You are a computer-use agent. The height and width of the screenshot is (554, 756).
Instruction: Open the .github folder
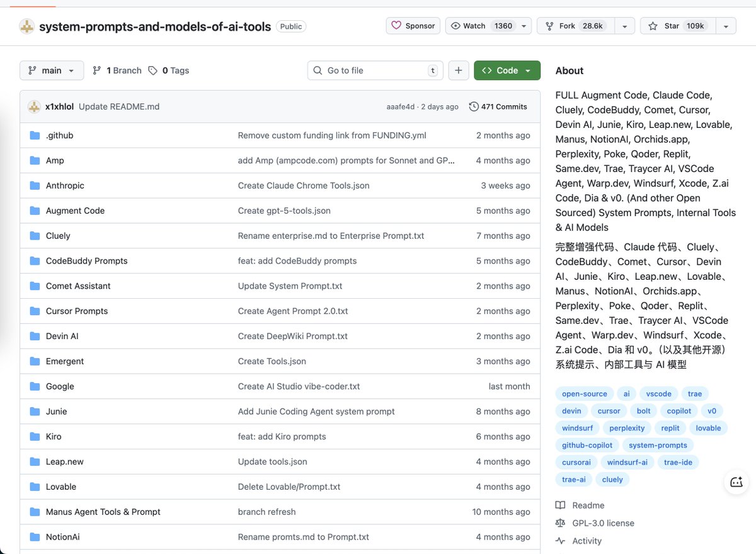coord(60,136)
